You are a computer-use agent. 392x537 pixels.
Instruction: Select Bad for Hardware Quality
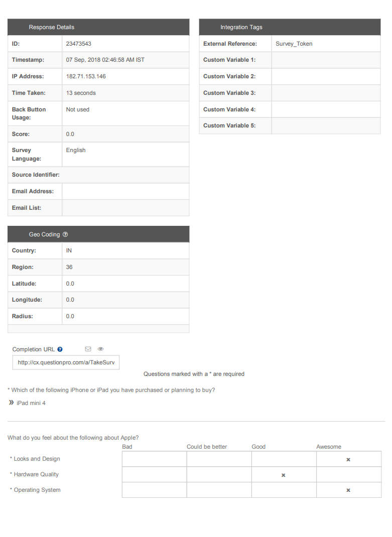(154, 474)
